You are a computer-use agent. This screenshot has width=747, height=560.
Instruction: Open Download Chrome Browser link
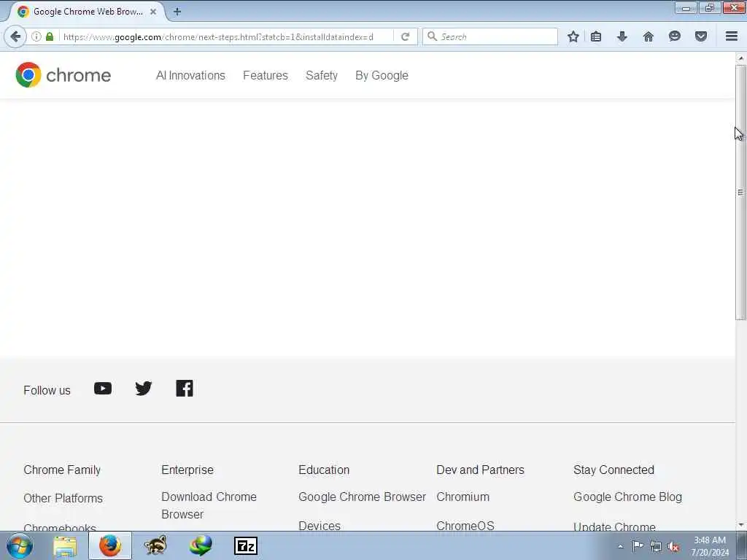(x=209, y=505)
